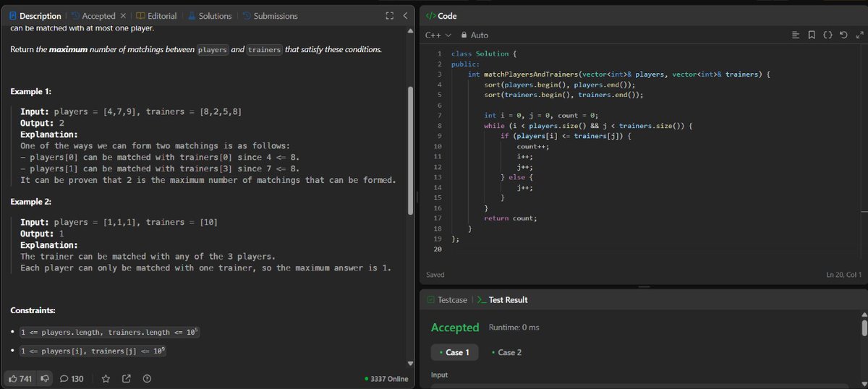
Task: Open the C++ language dropdown
Action: click(x=438, y=35)
